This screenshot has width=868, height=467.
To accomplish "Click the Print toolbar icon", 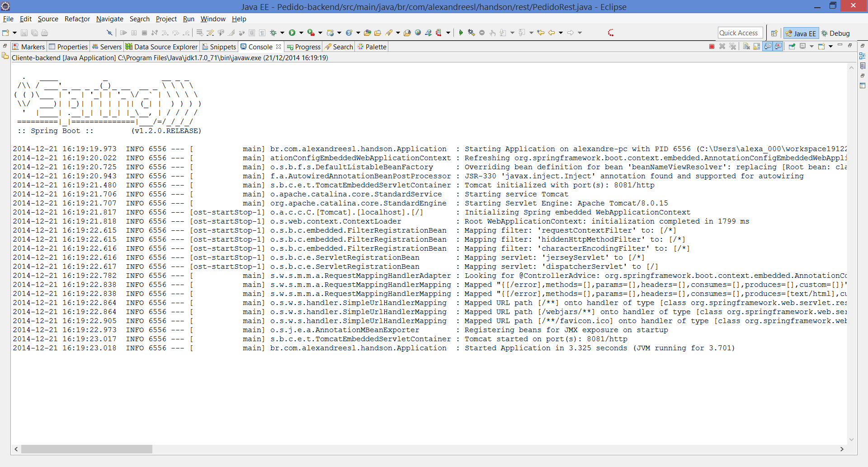I will pos(44,33).
